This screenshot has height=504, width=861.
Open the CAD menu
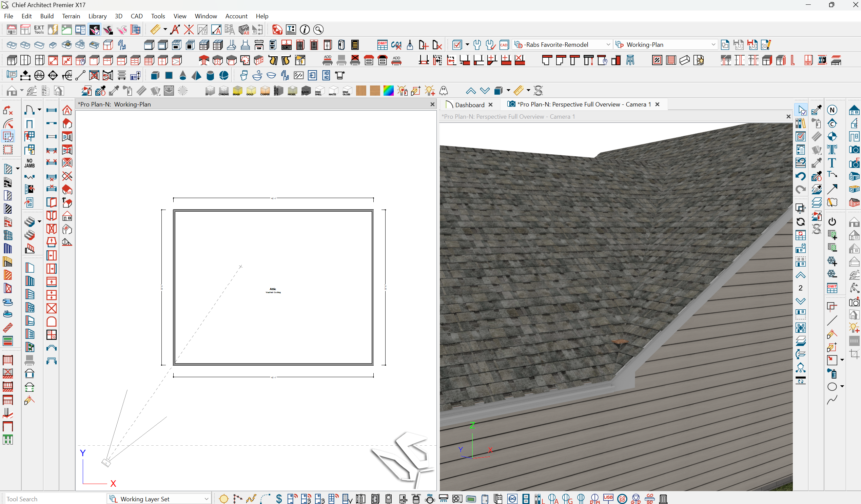[x=137, y=16]
